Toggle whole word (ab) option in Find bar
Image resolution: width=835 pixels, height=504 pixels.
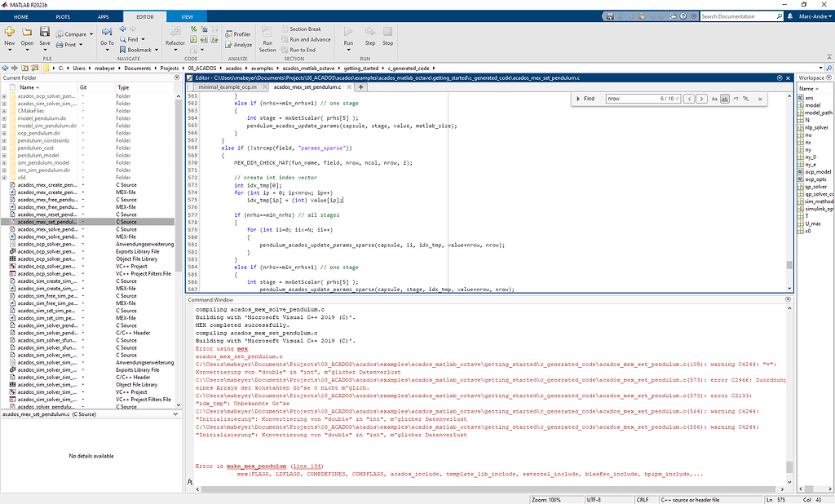[x=725, y=99]
